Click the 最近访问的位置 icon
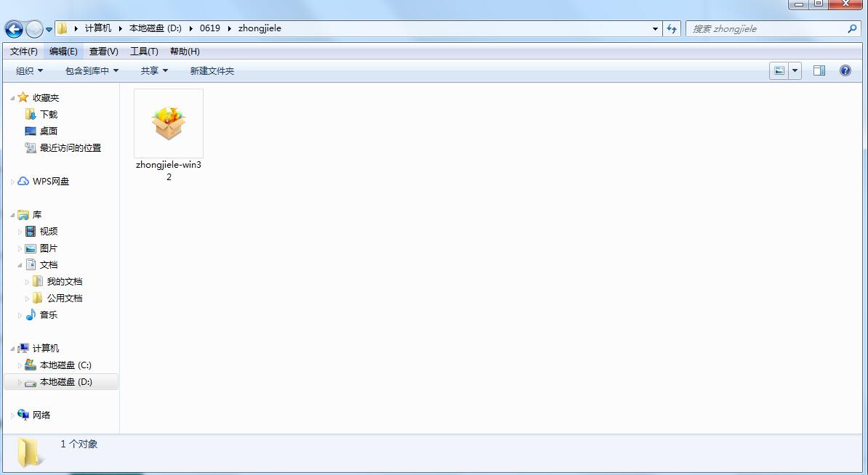This screenshot has width=868, height=475. (31, 147)
